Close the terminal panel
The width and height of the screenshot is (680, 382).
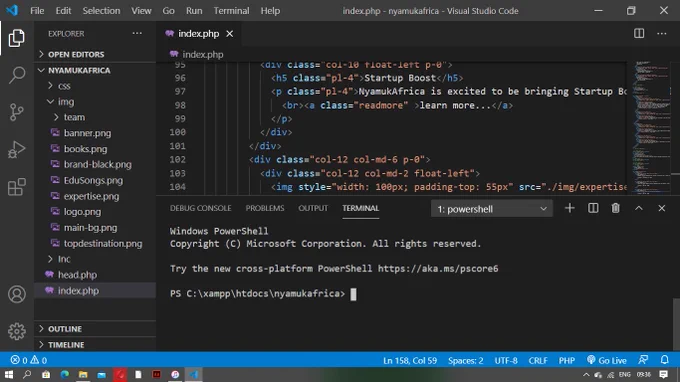tap(661, 209)
